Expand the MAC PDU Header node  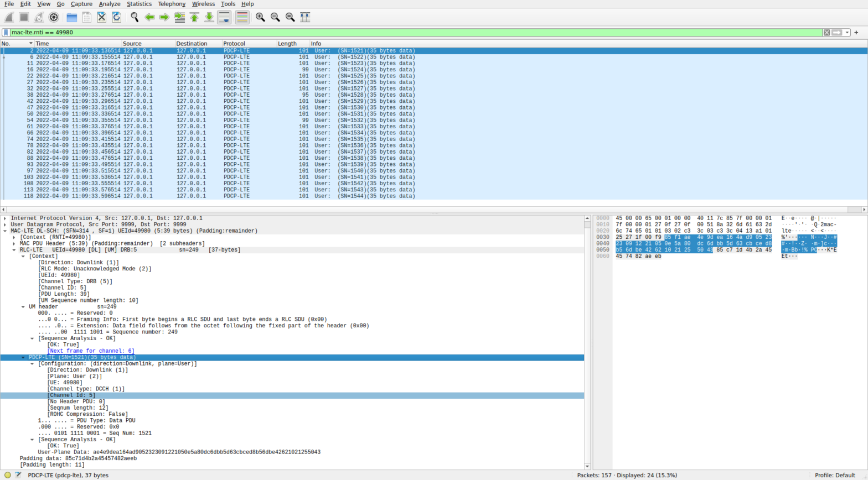14,244
